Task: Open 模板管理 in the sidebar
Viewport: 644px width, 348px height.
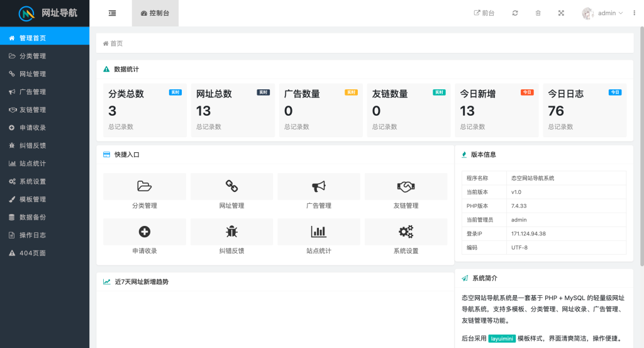Action: [x=45, y=199]
